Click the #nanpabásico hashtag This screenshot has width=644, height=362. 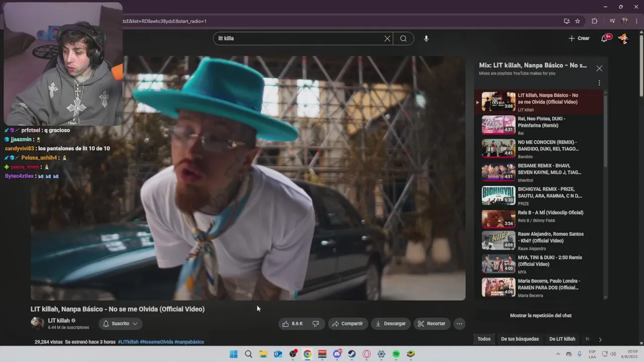click(189, 342)
